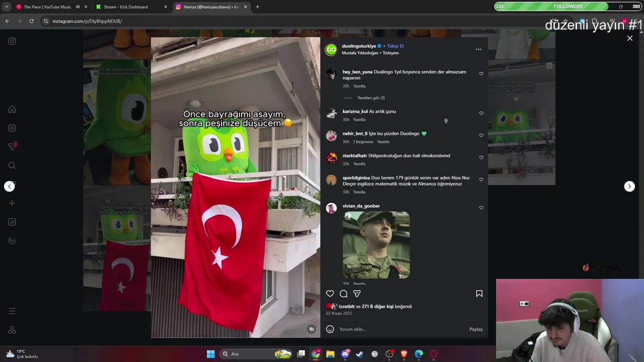Screen dimensions: 644x362
Task: Reply to sporbilginisa comment with Yanıtla
Action: (359, 192)
